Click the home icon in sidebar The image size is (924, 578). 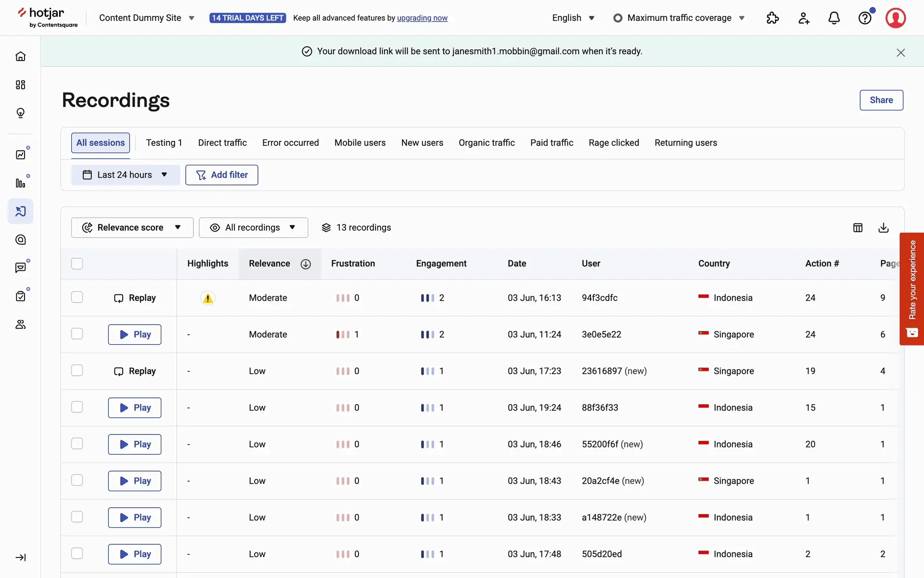click(21, 56)
